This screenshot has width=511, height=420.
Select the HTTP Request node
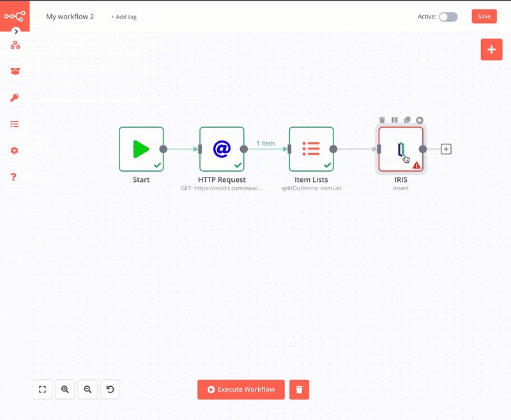pyautogui.click(x=222, y=149)
